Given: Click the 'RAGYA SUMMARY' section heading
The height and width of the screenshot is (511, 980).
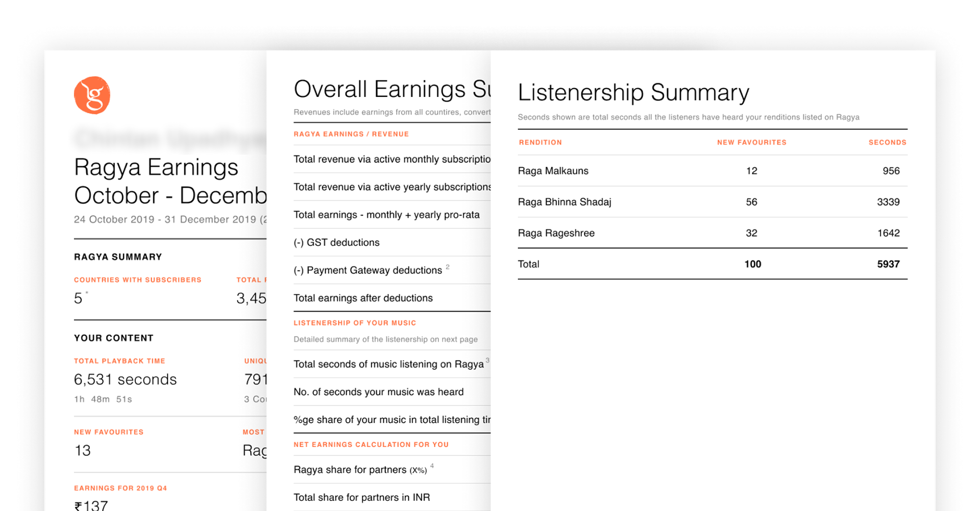Looking at the screenshot, I should click(x=118, y=257).
